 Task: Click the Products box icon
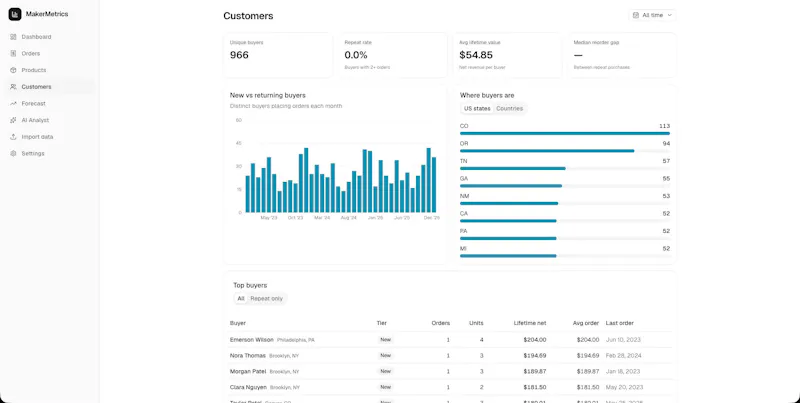(x=13, y=70)
